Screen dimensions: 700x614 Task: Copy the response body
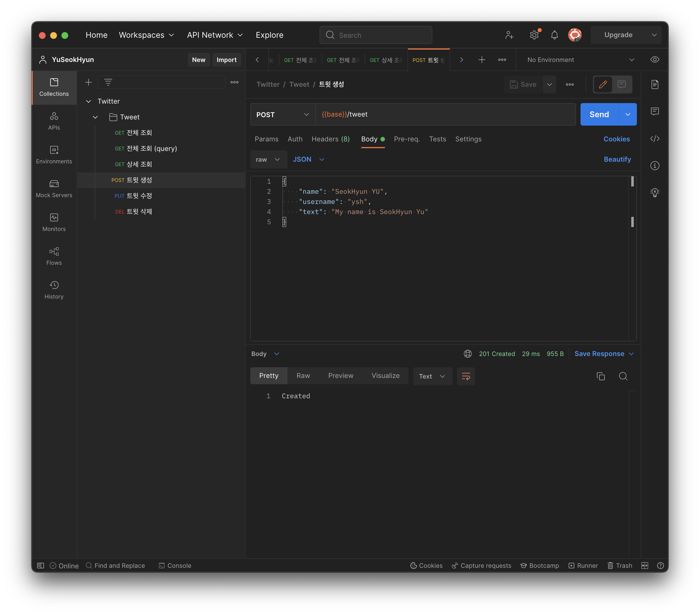coord(600,376)
